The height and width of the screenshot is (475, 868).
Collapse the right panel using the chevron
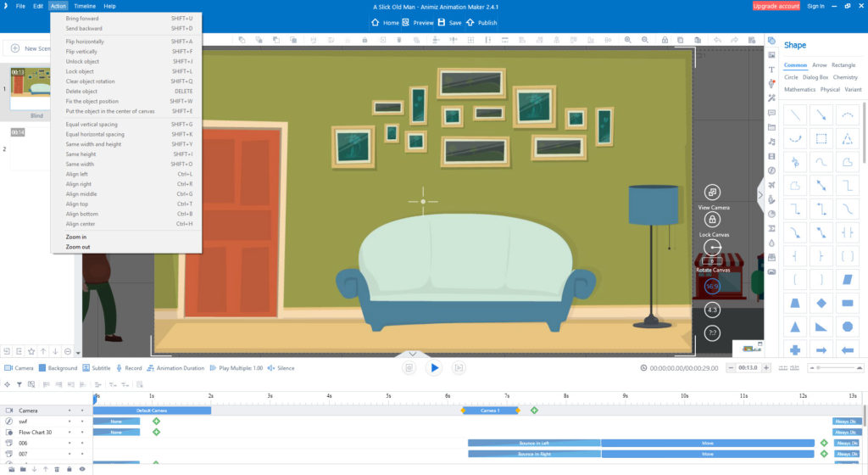[760, 195]
